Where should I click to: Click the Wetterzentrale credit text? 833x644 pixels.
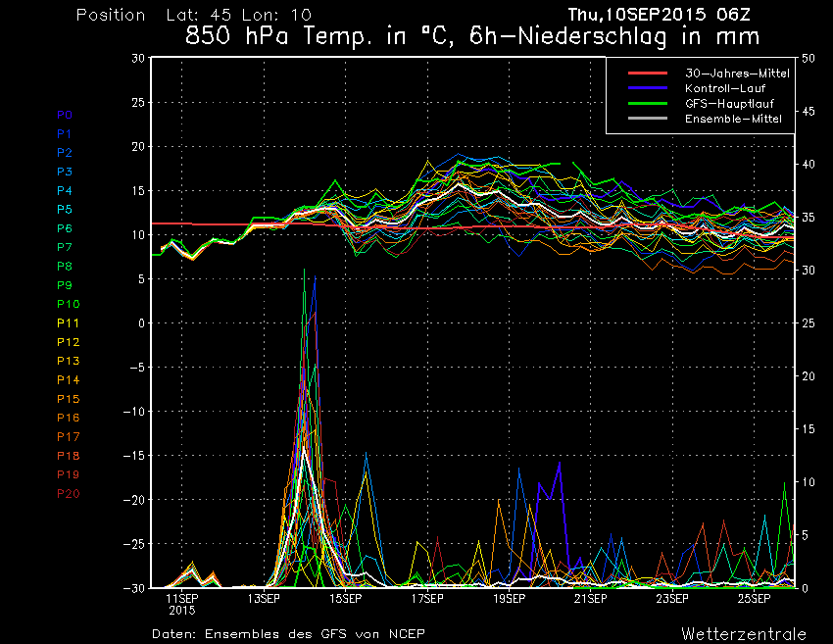744,634
